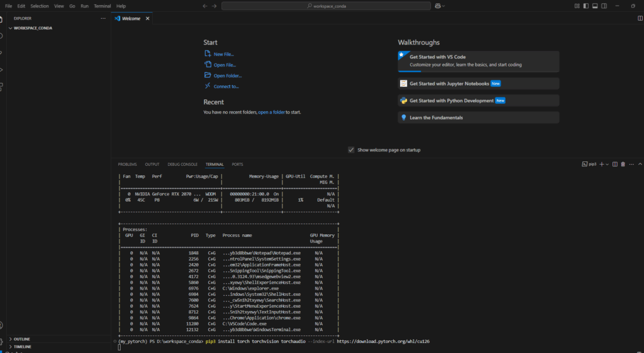The width and height of the screenshot is (644, 353).
Task: Click the pip3 terminal shell icon
Action: pos(584,164)
